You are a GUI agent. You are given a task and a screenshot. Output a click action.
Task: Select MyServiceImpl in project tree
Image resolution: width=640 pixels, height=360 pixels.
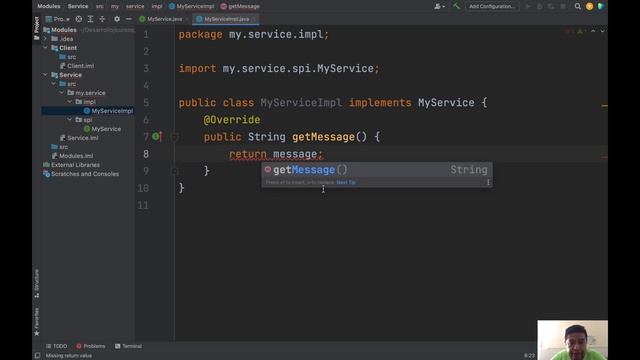pos(112,111)
